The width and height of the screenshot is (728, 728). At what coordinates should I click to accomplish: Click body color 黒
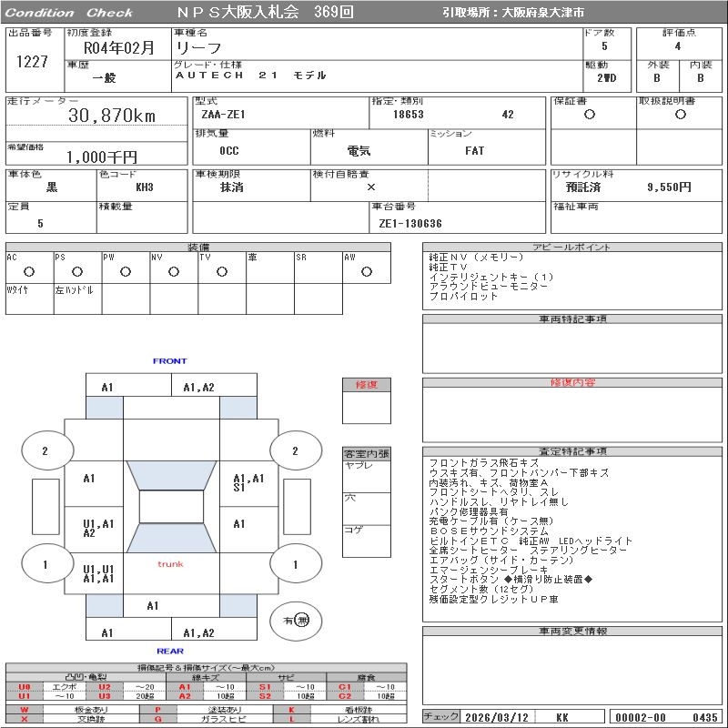[x=52, y=187]
